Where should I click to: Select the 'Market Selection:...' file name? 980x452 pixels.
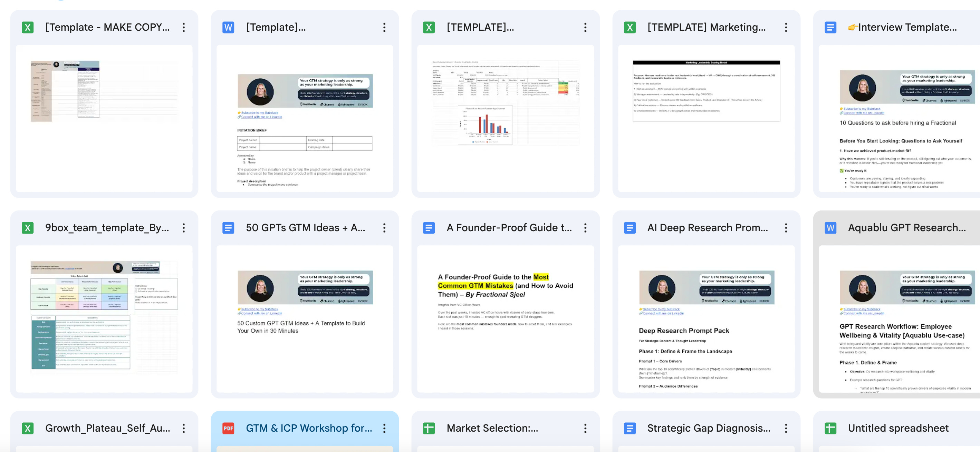(492, 429)
